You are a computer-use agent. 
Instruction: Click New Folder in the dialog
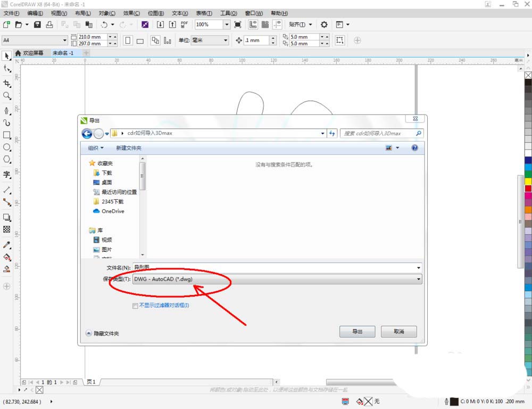pyautogui.click(x=129, y=148)
